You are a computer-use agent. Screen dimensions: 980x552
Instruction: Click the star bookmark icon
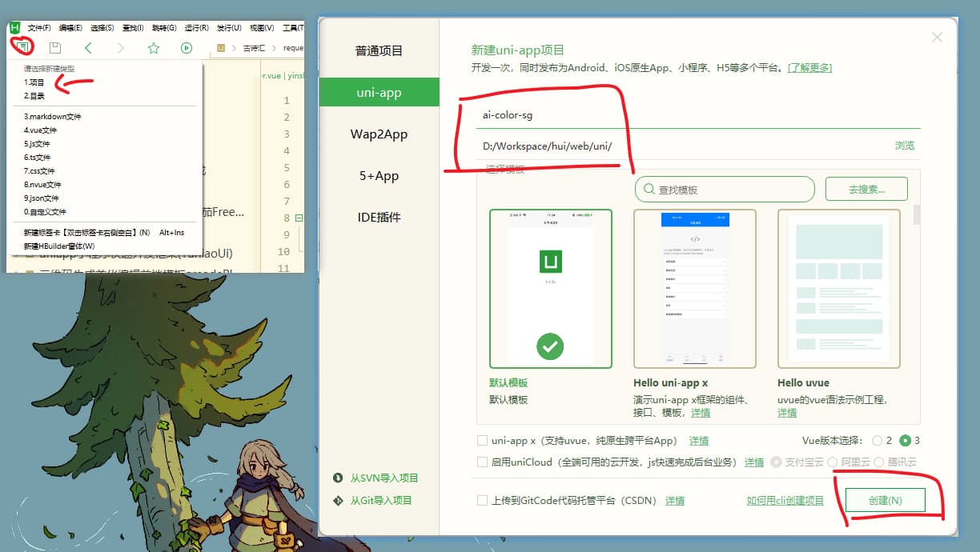153,48
